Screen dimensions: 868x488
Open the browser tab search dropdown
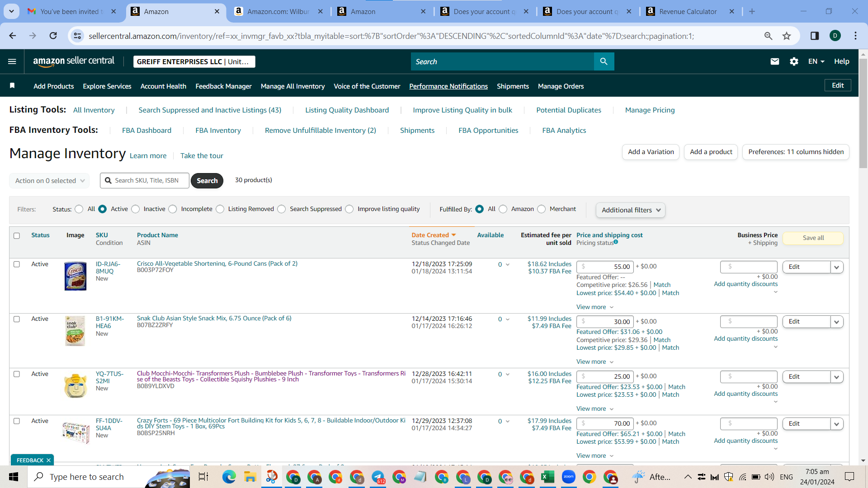click(11, 11)
